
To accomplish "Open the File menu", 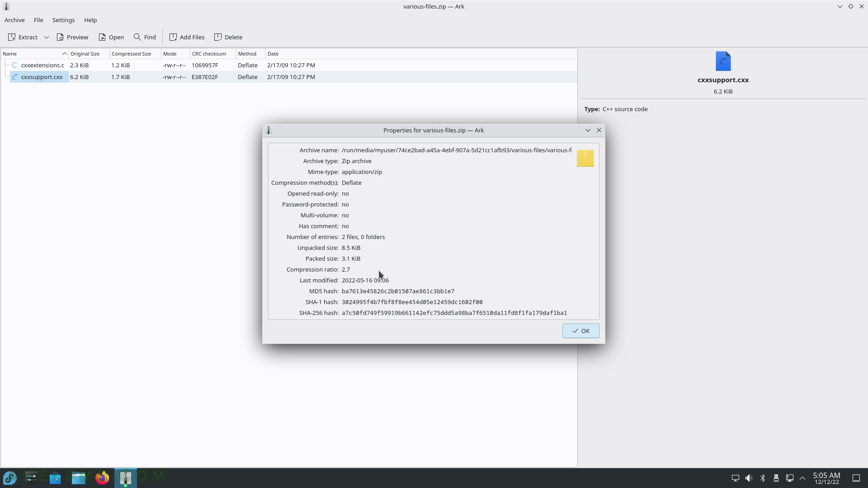I will 38,20.
